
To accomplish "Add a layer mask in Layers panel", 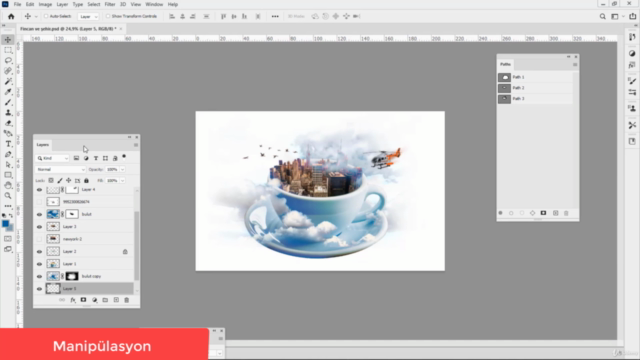I will [x=83, y=300].
